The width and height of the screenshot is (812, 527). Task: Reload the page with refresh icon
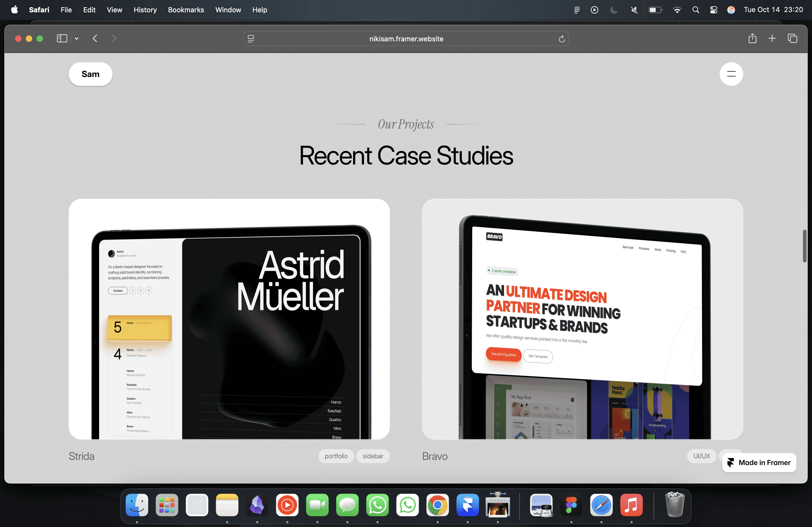[x=561, y=39]
